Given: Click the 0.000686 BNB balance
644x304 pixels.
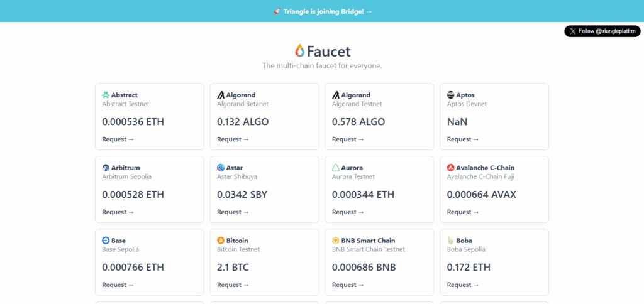Looking at the screenshot, I should click(364, 267).
